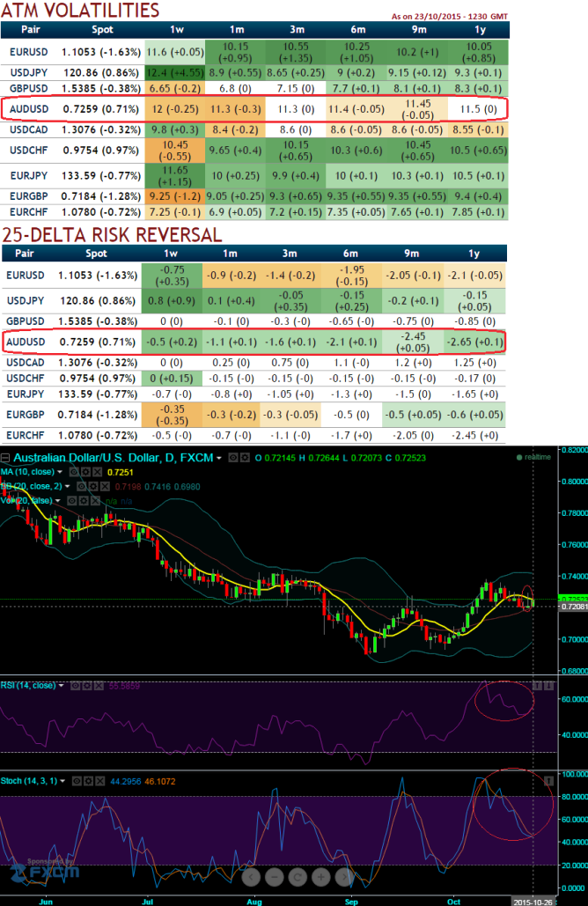Click USDCAD 1y volatility cell 8.55 (-0.1)
Screen dimensions: 588x906
click(x=479, y=129)
